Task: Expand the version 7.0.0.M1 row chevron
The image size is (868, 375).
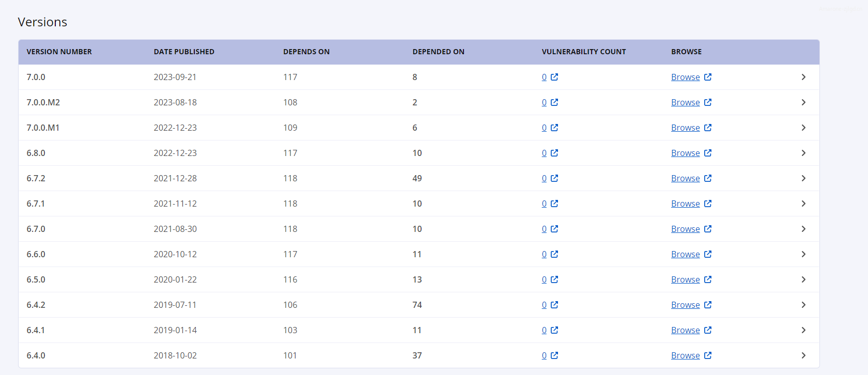Action: pyautogui.click(x=803, y=128)
